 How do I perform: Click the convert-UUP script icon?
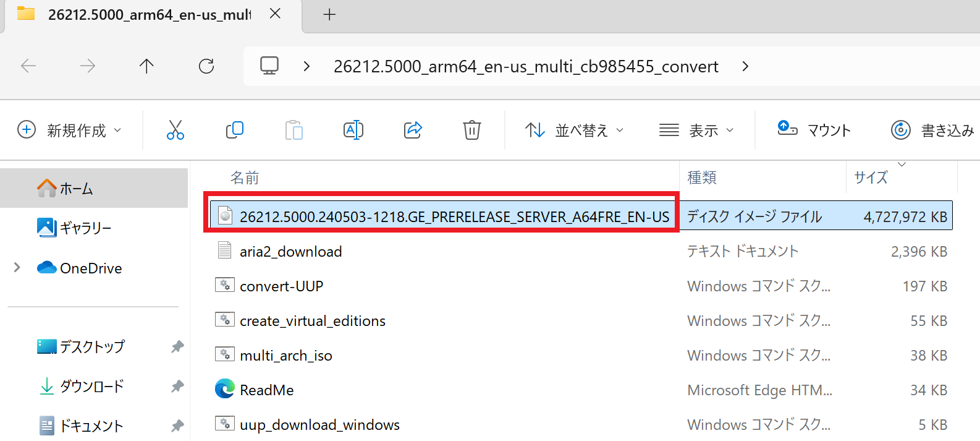pyautogui.click(x=224, y=285)
